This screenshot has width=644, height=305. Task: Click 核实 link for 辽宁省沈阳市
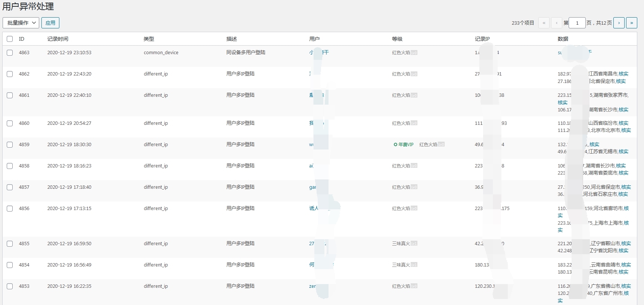point(623,251)
